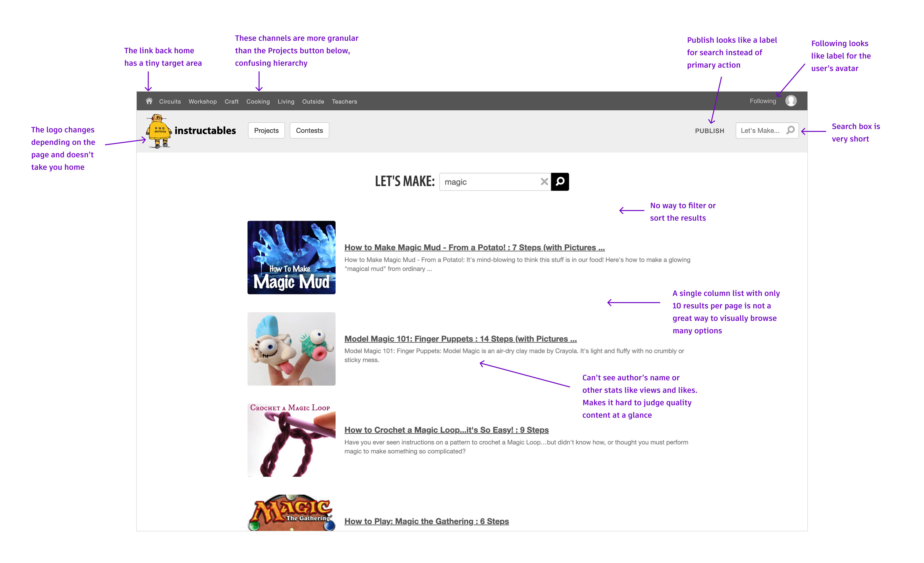Click the Crochet Magic Loop description text

516,447
